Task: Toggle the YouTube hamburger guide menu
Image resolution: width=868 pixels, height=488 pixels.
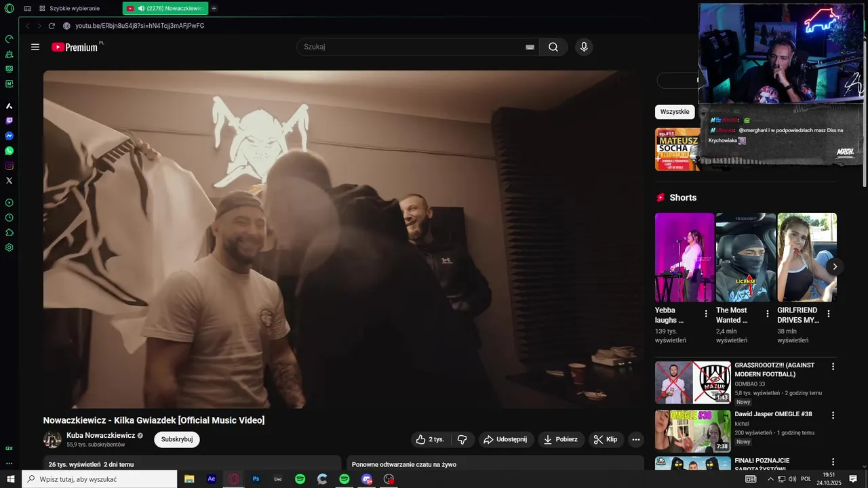Action: point(35,47)
